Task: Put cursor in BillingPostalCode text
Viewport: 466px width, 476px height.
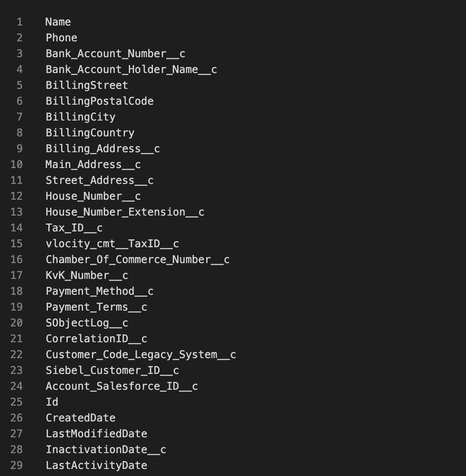Action: point(99,101)
